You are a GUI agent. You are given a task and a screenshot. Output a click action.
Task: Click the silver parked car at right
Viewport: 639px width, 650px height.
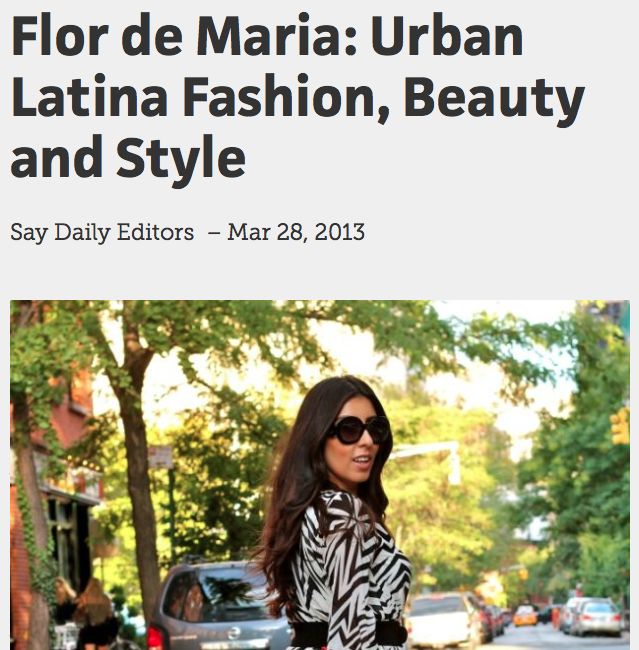point(595,617)
